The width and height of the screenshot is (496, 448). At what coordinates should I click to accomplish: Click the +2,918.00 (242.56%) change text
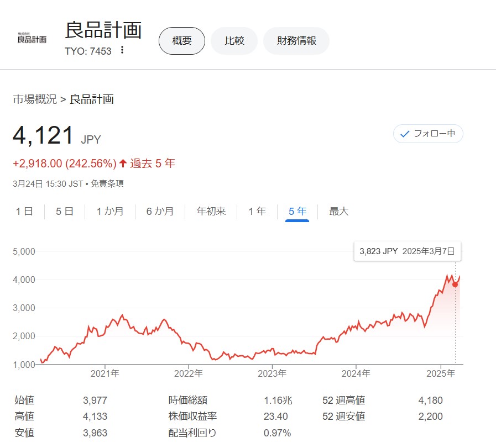tap(65, 164)
